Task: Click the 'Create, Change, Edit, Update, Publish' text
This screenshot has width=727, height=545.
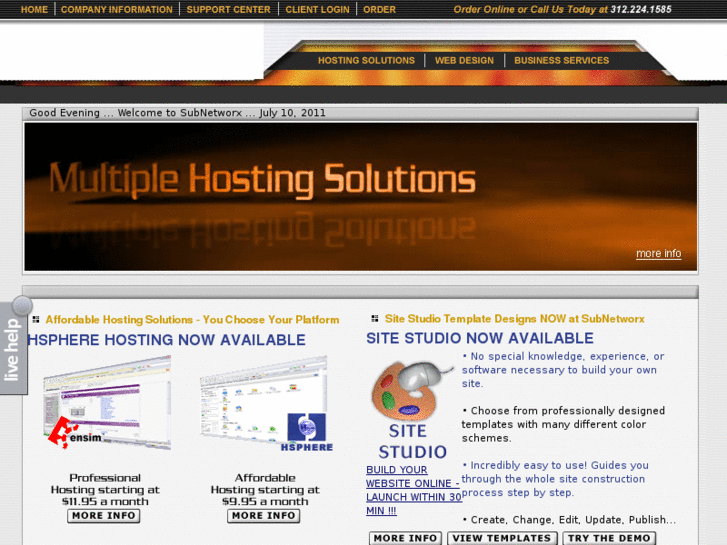Action: [x=569, y=520]
